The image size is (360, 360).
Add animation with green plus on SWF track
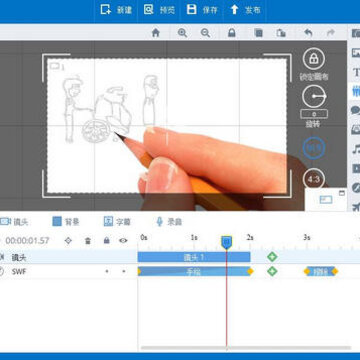pyautogui.click(x=272, y=271)
